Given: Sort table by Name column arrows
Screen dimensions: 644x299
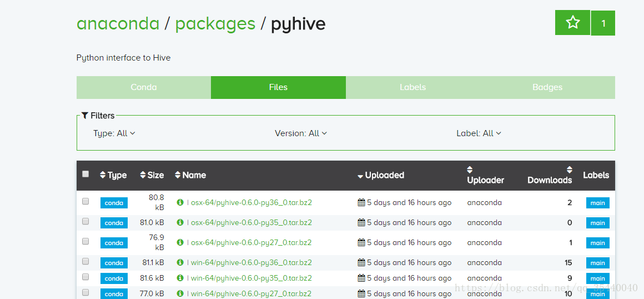Looking at the screenshot, I should click(178, 175).
